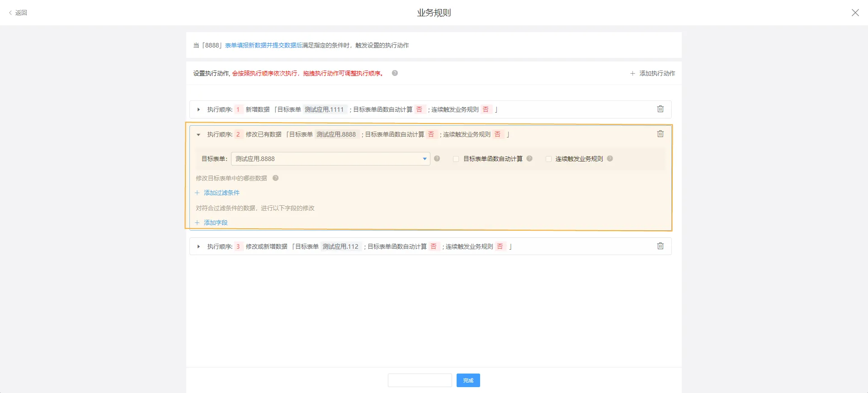
Task: Open the 目标表单 dropdown showing 测试应用.8888
Action: (330, 159)
